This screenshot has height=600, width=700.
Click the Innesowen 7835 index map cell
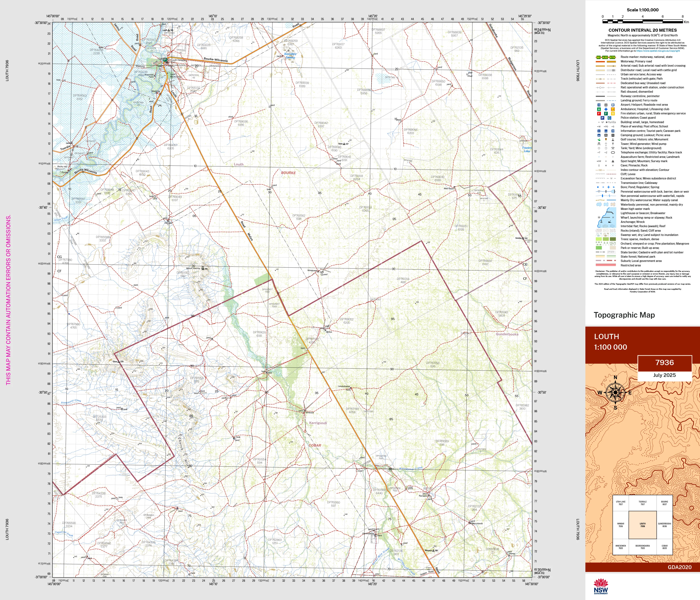[x=621, y=547]
